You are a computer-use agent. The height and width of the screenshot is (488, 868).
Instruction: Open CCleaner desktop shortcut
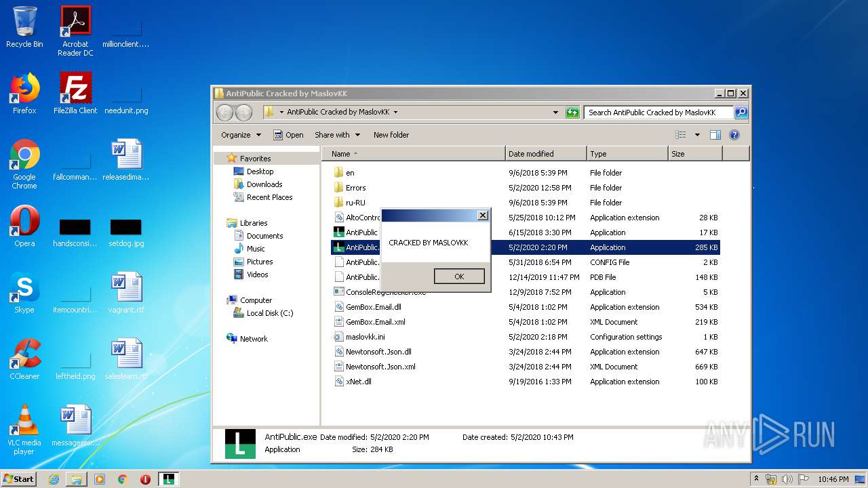click(x=24, y=359)
